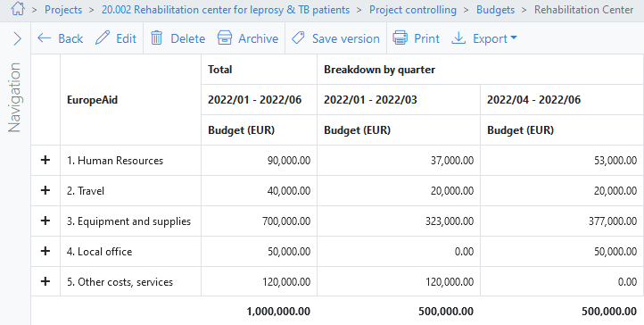644x325 pixels.
Task: Open the Budgets breadcrumb link
Action: (495, 10)
